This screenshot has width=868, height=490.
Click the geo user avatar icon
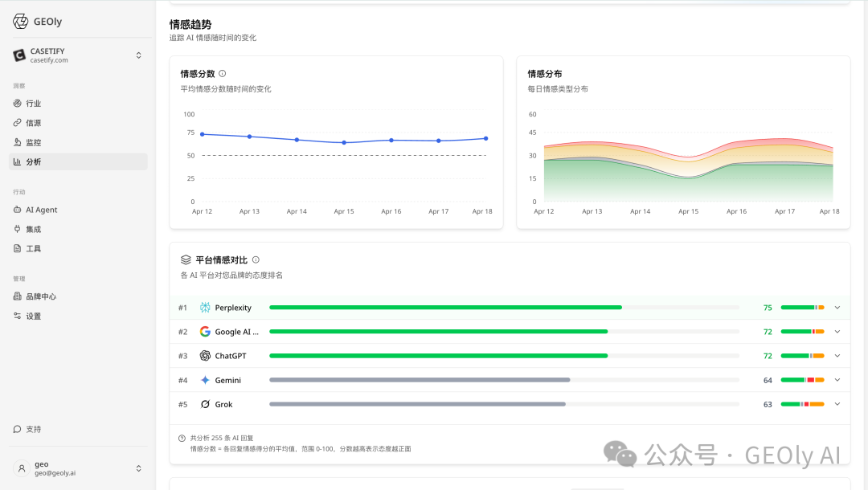tap(21, 468)
